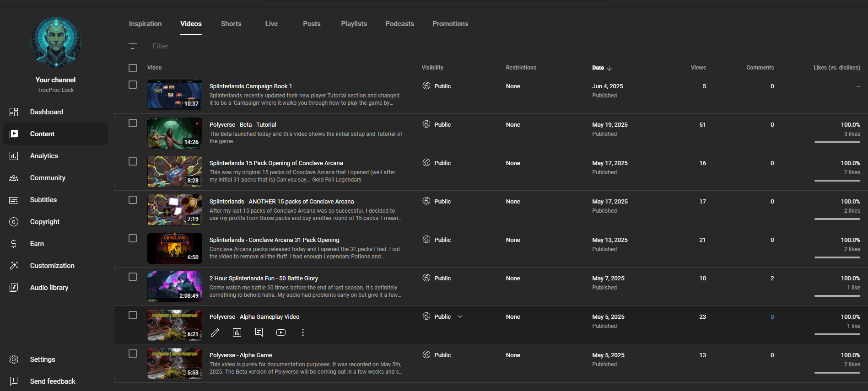This screenshot has width=868, height=391.
Task: Open title link Polyverse - Beta - Tutorial
Action: click(243, 125)
